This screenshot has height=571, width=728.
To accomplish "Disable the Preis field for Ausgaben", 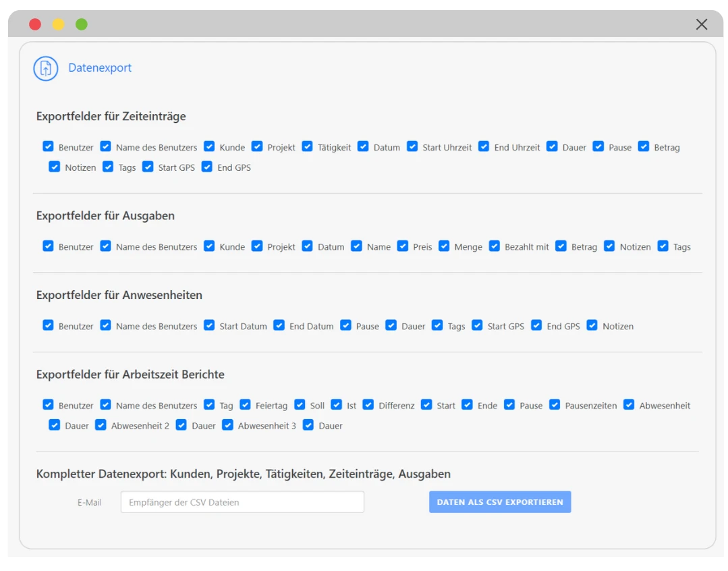I will [x=403, y=246].
